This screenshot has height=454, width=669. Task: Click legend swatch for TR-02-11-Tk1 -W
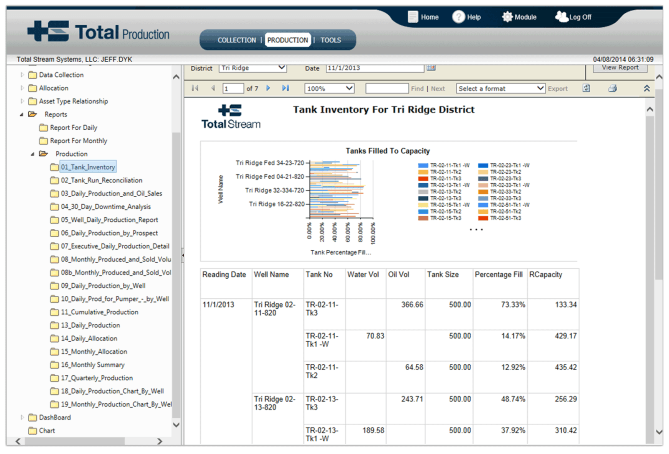pyautogui.click(x=423, y=166)
